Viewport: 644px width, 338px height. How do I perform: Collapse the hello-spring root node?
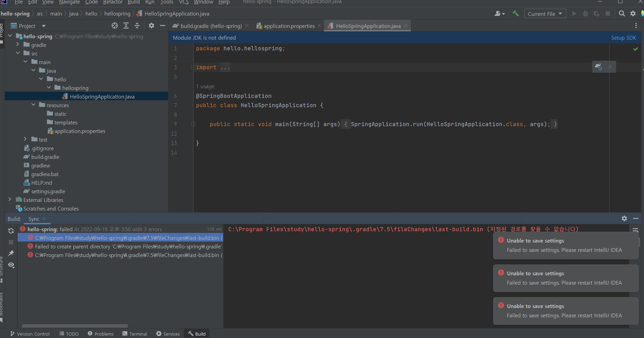point(10,36)
